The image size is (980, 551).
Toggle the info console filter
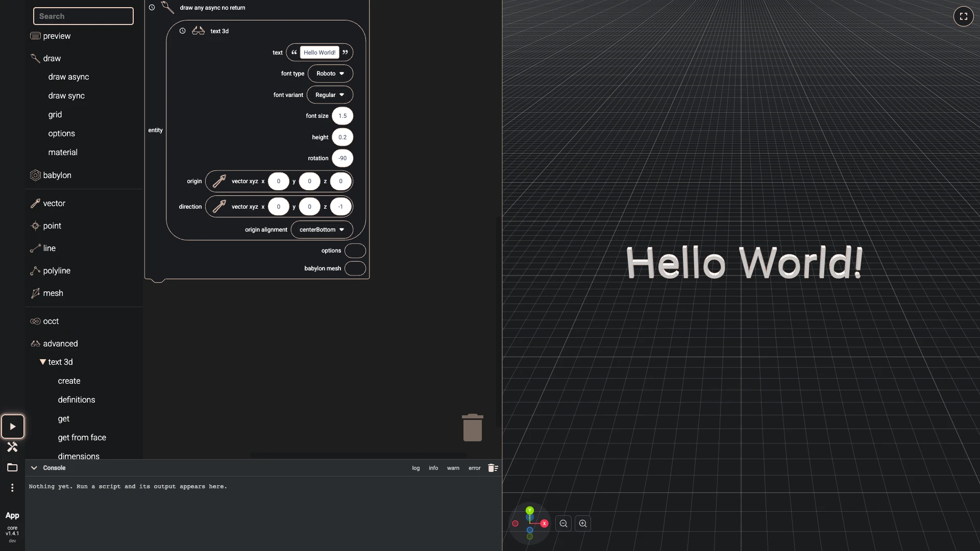click(x=433, y=468)
